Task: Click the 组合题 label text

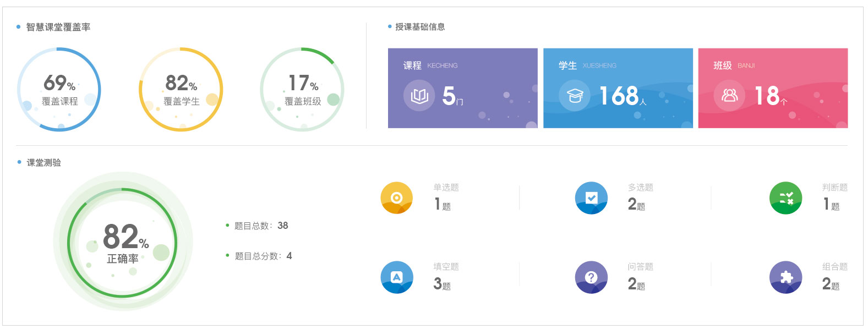Action: [835, 266]
